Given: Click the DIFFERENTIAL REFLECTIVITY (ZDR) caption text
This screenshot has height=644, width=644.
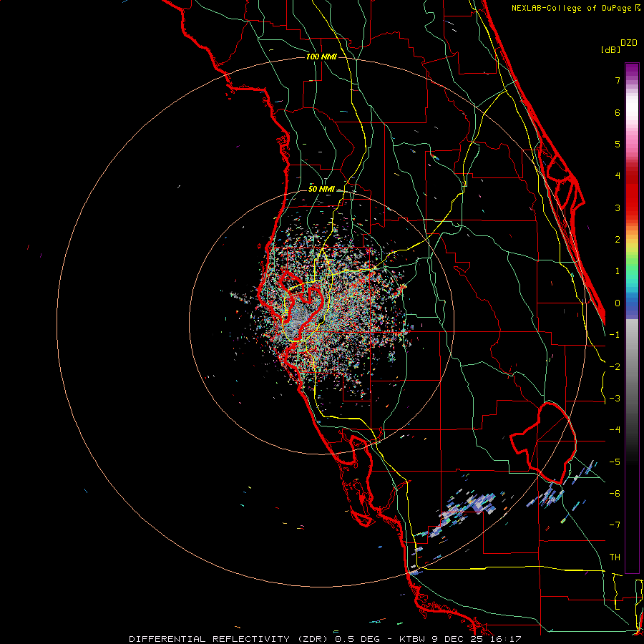Looking at the screenshot, I should (x=229, y=639).
